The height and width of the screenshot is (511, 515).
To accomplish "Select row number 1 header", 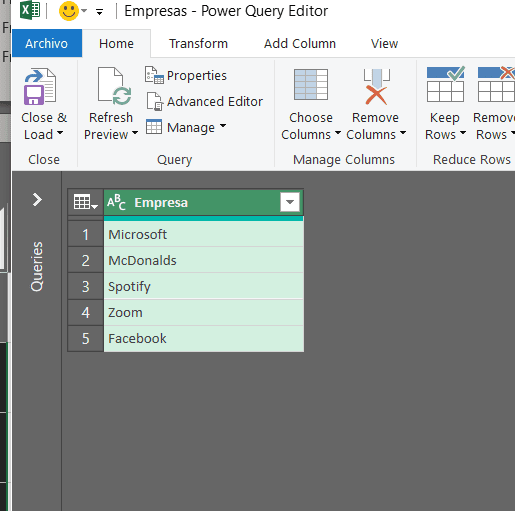I will (x=86, y=234).
